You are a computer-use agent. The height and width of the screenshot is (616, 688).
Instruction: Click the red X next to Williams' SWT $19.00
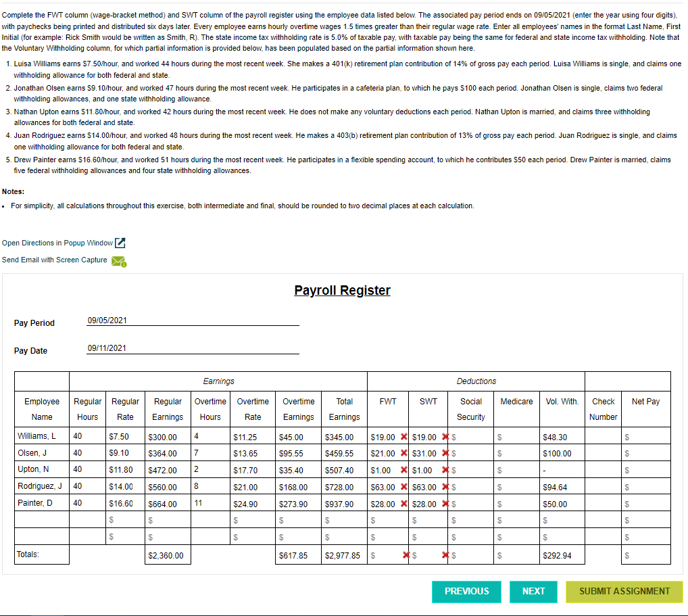click(445, 437)
